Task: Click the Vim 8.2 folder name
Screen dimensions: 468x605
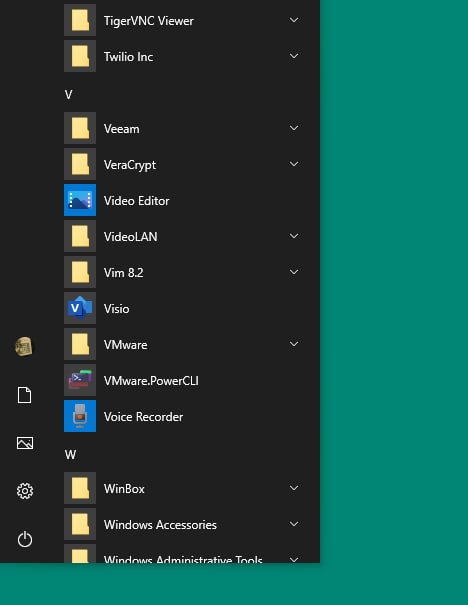Action: tap(123, 273)
